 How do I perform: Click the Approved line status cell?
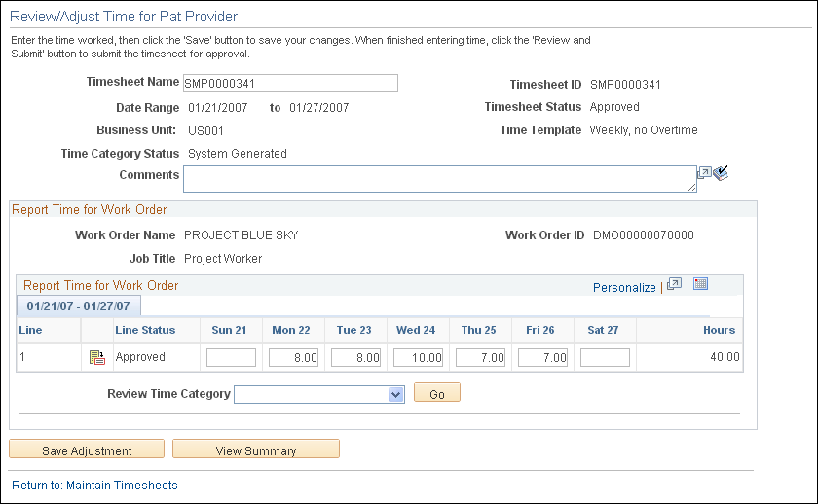tap(140, 357)
